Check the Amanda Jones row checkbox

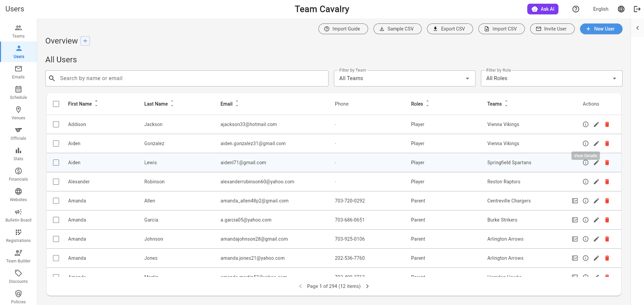point(56,258)
